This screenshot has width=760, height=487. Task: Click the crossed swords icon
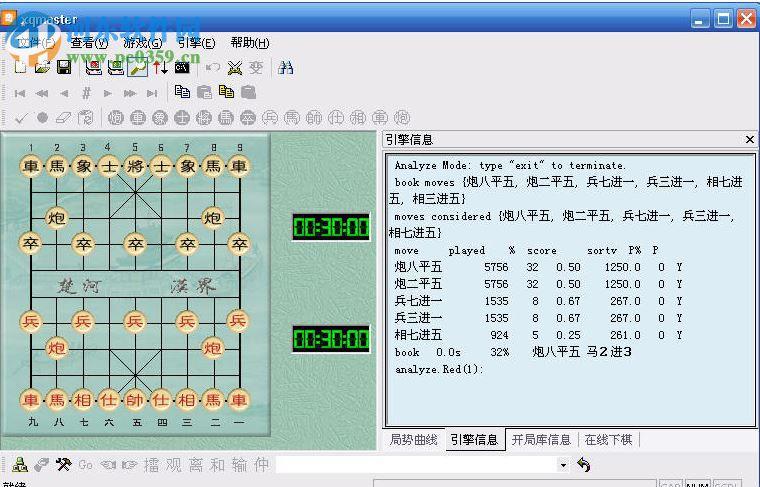coord(235,67)
